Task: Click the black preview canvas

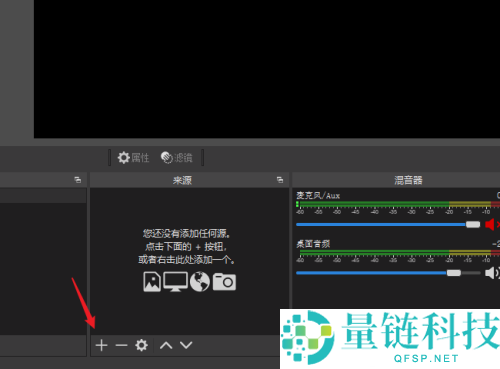Action: click(267, 69)
